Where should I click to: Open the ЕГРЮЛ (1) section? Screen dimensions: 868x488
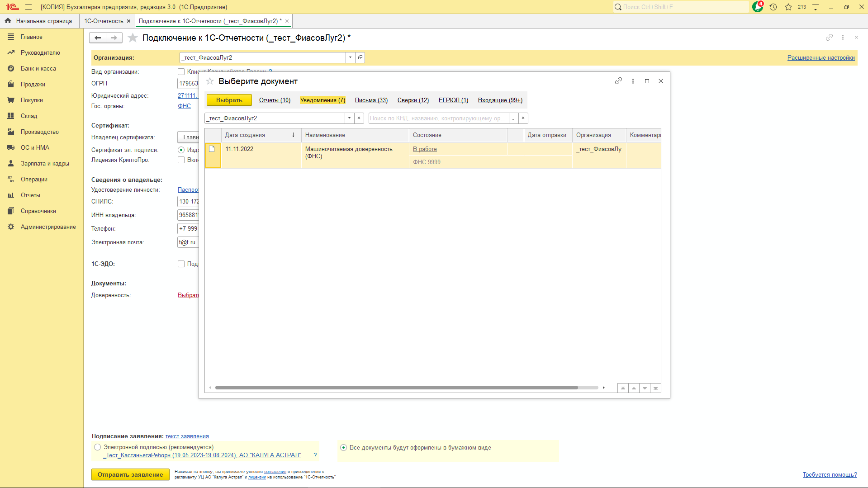click(453, 100)
